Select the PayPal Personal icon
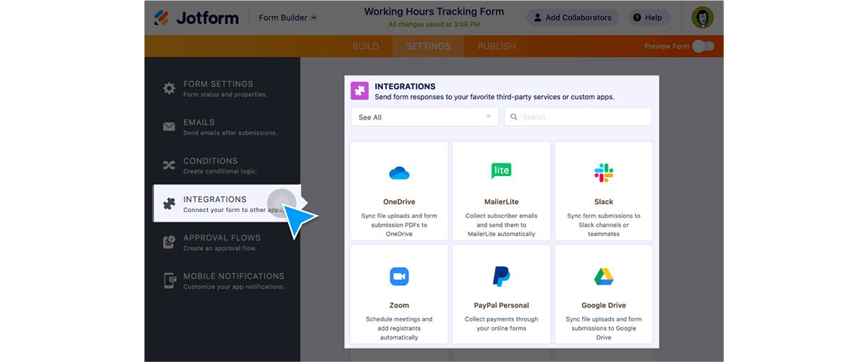The height and width of the screenshot is (362, 868). [502, 276]
